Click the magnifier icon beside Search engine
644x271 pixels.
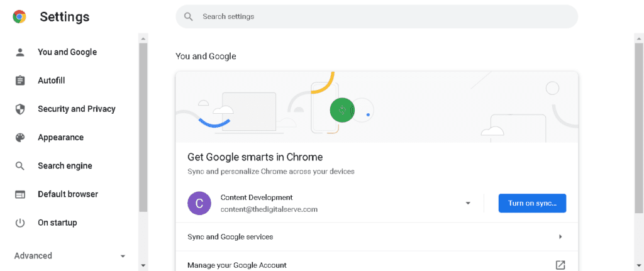[19, 166]
